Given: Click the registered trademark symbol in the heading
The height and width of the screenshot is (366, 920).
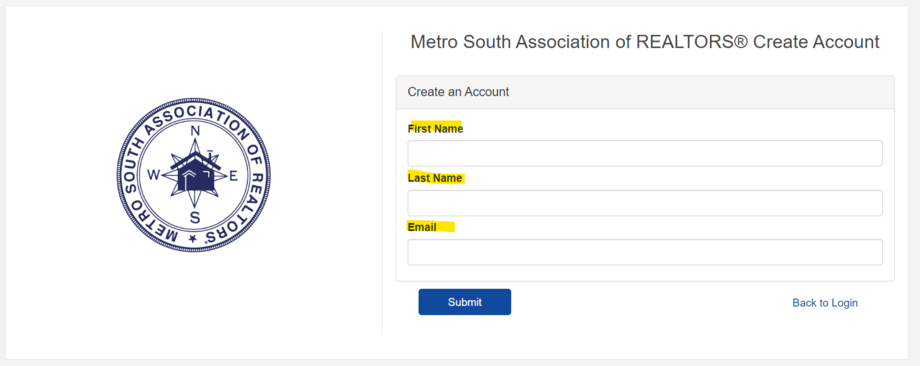Looking at the screenshot, I should tap(741, 42).
